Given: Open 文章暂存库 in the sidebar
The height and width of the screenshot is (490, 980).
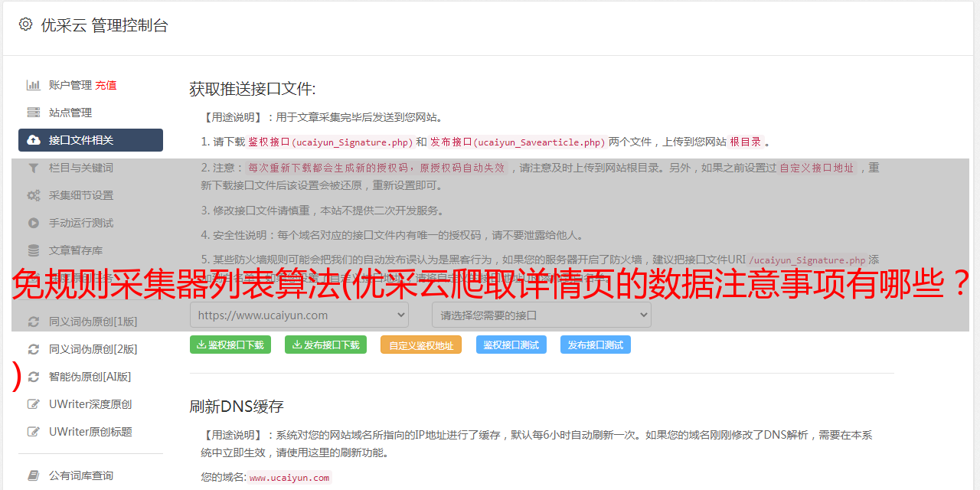Looking at the screenshot, I should tap(76, 250).
